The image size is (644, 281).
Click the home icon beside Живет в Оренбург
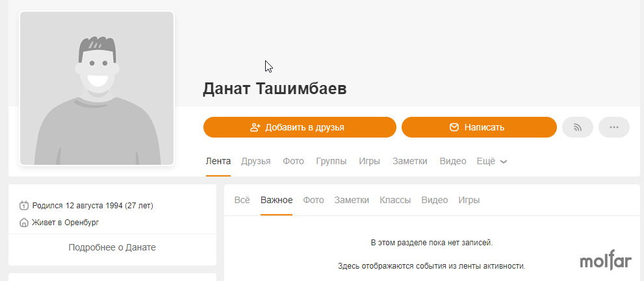coord(24,223)
